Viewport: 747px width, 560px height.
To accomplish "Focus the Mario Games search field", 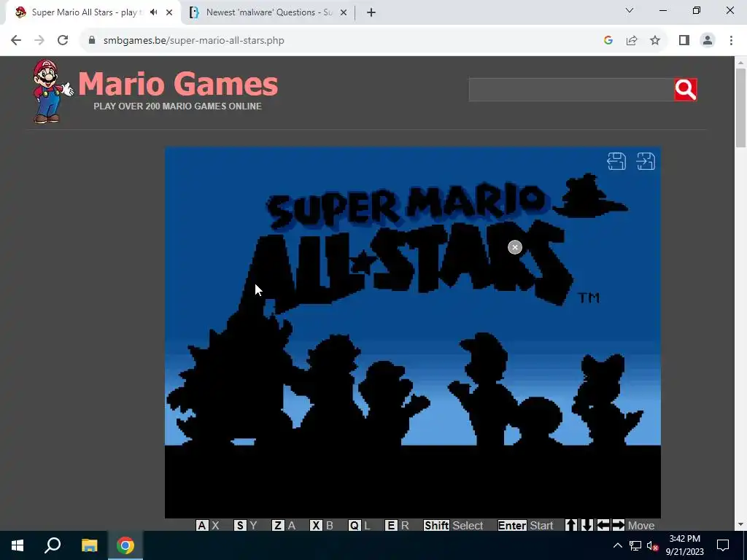I will [x=571, y=90].
